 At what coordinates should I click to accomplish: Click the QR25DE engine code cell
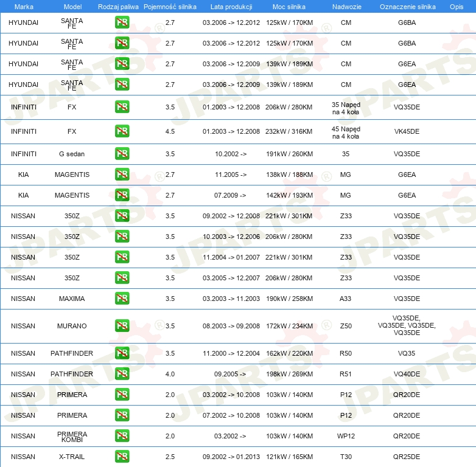point(407,457)
